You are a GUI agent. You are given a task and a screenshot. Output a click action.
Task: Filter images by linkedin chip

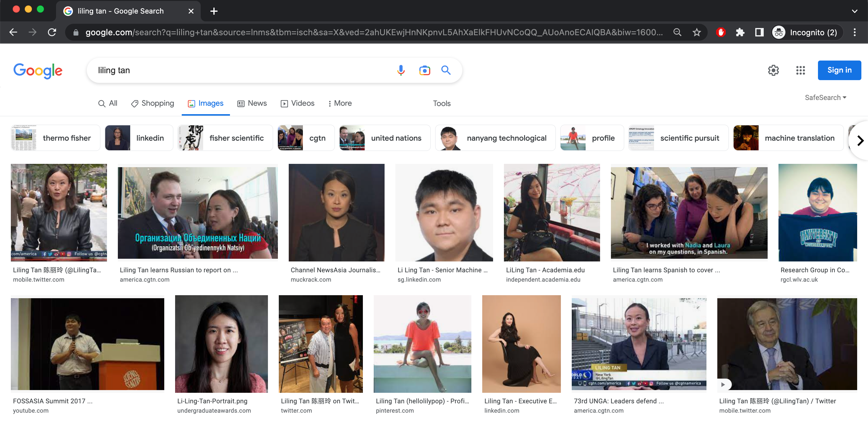click(x=139, y=138)
